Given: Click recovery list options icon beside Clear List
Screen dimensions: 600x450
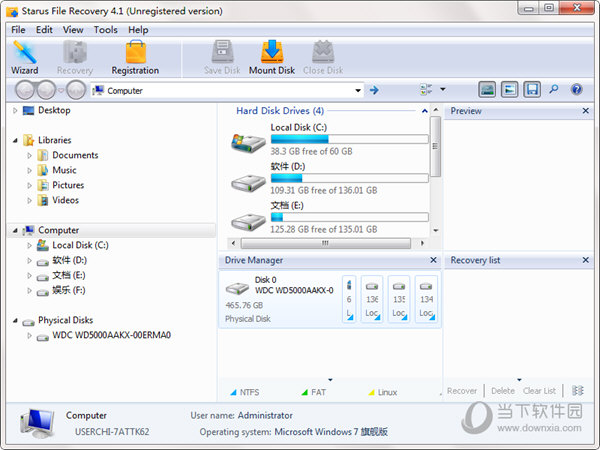Looking at the screenshot, I should pyautogui.click(x=577, y=391).
